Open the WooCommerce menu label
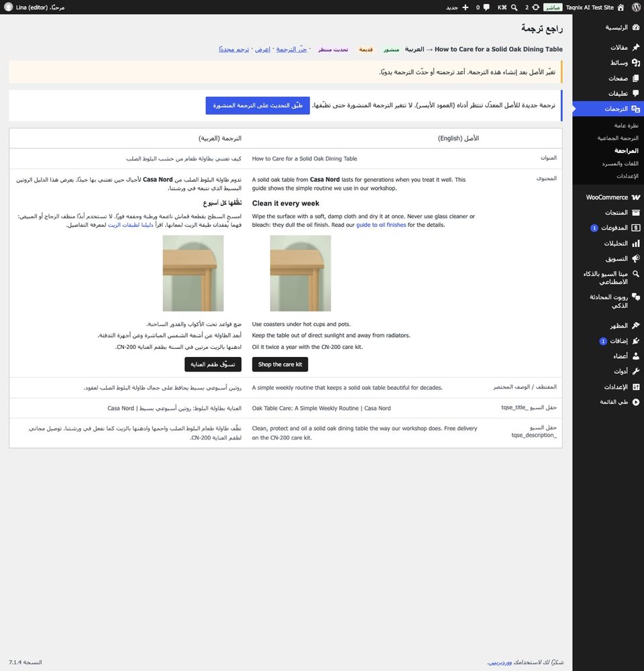The image size is (644, 671). [x=607, y=197]
